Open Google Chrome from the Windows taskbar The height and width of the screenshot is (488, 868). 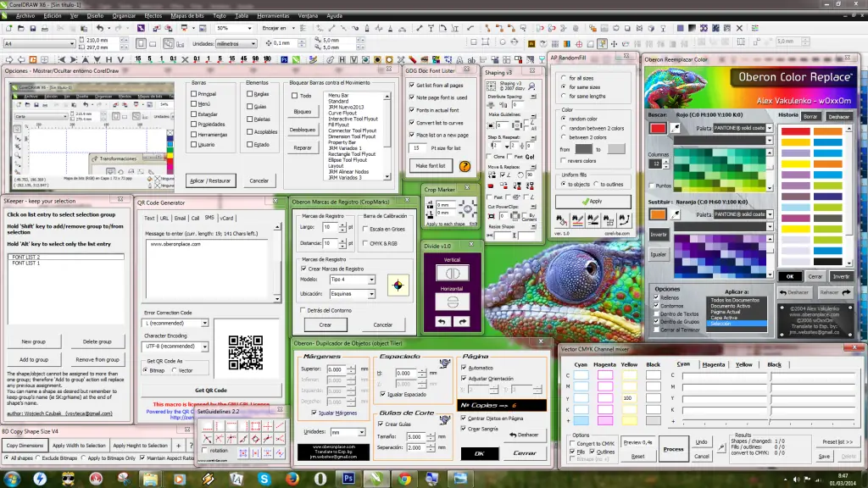[404, 478]
